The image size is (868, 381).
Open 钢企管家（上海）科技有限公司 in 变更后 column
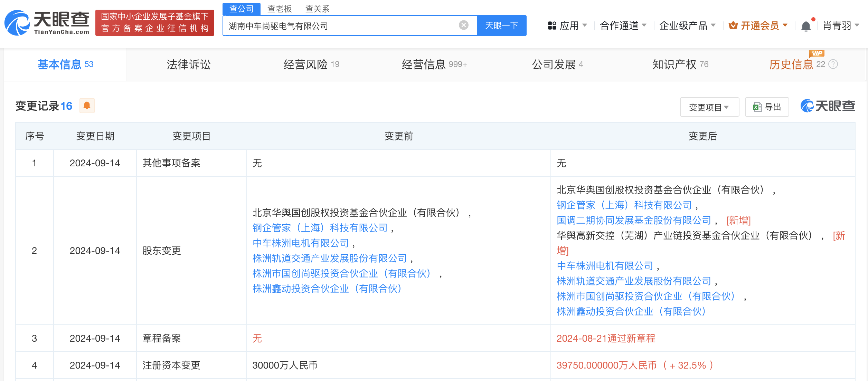(624, 205)
